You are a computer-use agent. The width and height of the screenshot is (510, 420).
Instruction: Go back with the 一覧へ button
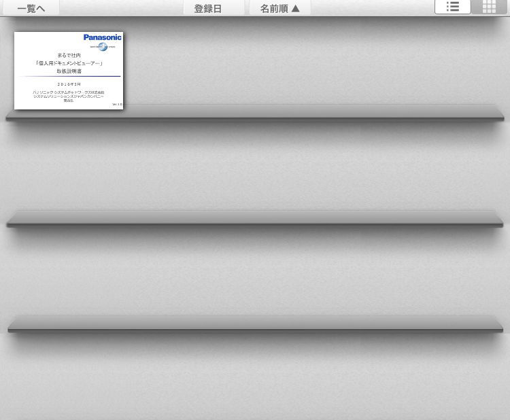click(x=31, y=8)
